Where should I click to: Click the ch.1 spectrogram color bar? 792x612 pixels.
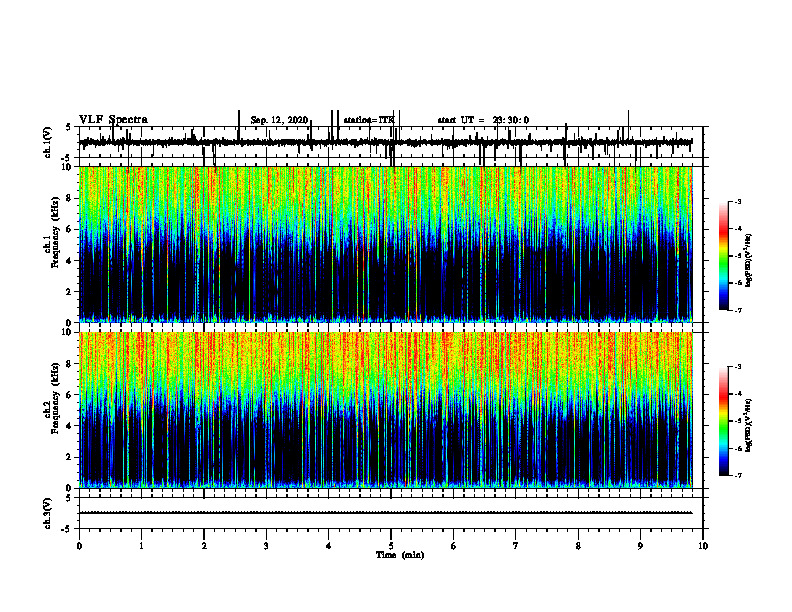point(723,256)
